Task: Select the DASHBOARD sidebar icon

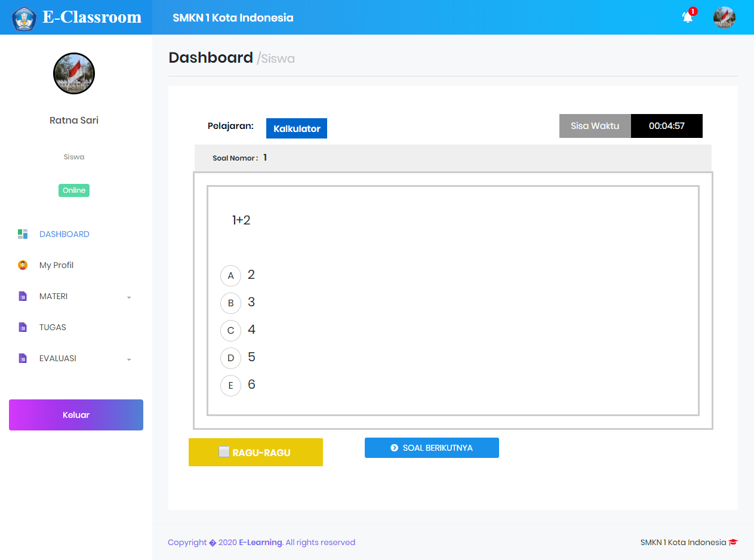Action: coord(23,234)
